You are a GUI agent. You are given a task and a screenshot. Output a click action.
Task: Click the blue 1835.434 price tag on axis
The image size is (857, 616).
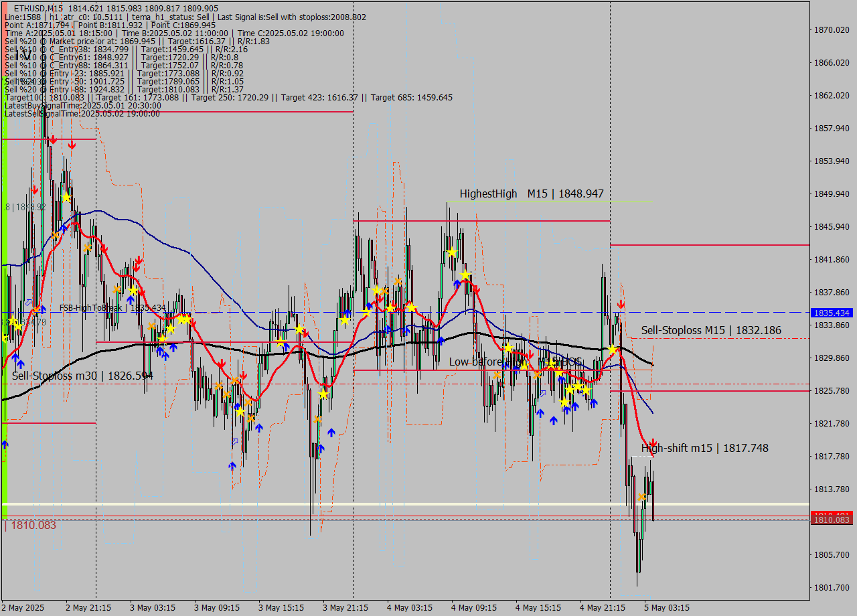pyautogui.click(x=831, y=313)
